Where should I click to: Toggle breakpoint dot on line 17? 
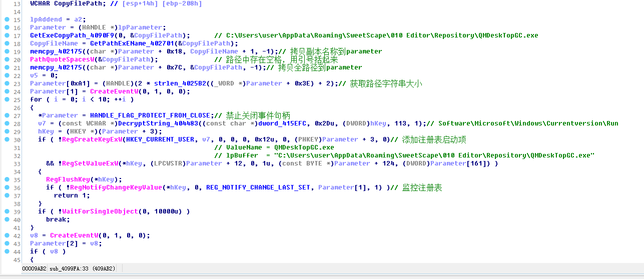coord(7,35)
